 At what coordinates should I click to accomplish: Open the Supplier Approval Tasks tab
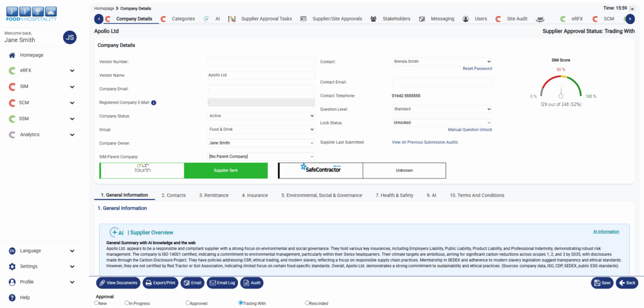coord(267,19)
